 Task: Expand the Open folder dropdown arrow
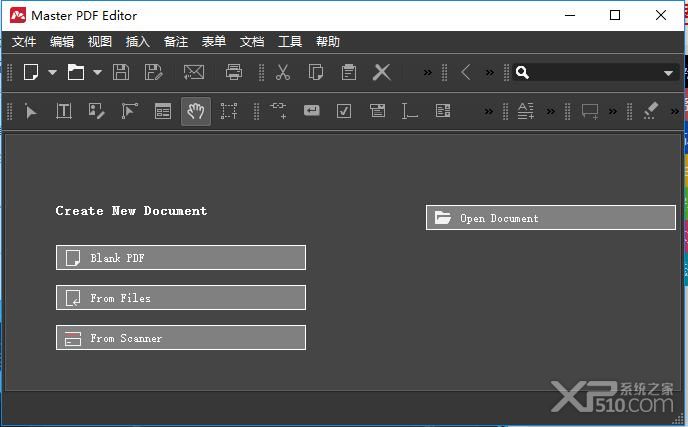97,72
